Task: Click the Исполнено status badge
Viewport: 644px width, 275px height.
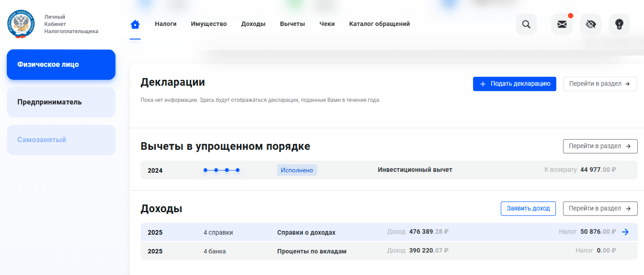Action: (x=297, y=170)
